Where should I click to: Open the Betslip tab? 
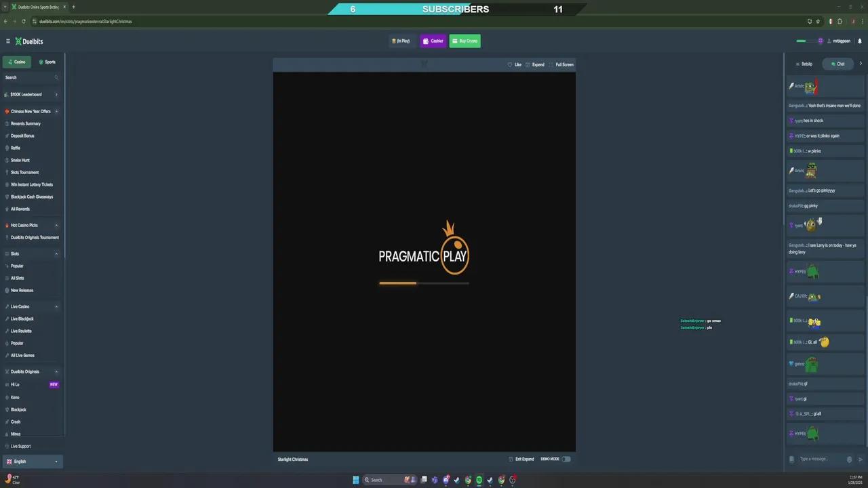coord(804,64)
